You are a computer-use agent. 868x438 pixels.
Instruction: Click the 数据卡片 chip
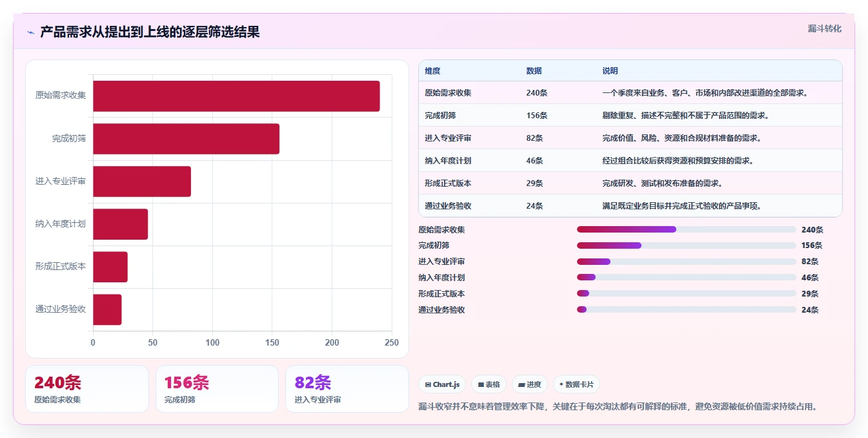click(576, 384)
